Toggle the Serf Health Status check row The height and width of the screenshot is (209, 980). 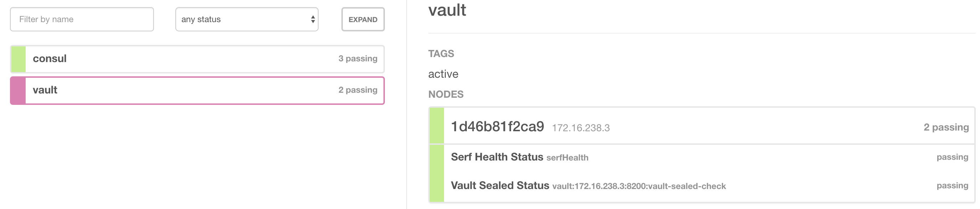[x=647, y=157]
